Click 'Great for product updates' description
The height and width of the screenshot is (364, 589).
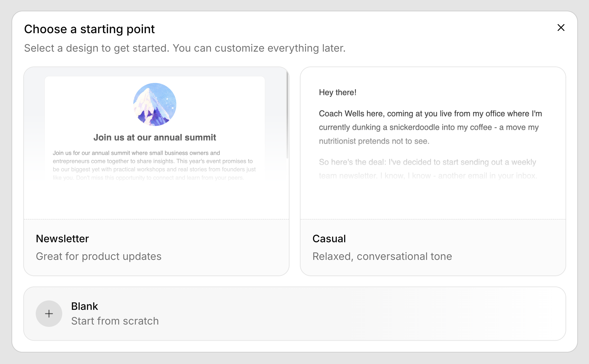coord(99,256)
